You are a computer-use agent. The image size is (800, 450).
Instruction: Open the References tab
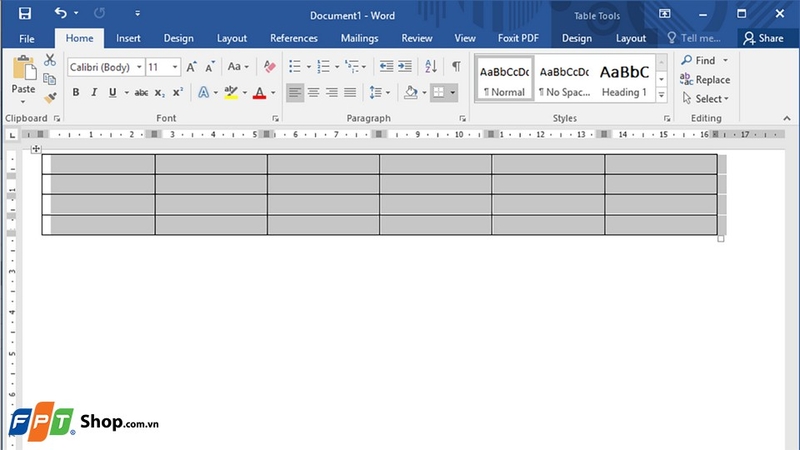click(294, 38)
